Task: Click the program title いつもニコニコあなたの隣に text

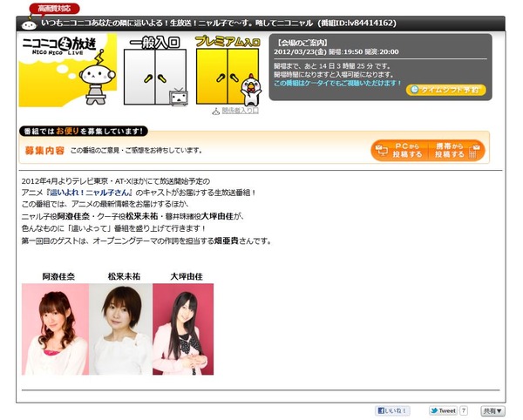Action: click(177, 23)
